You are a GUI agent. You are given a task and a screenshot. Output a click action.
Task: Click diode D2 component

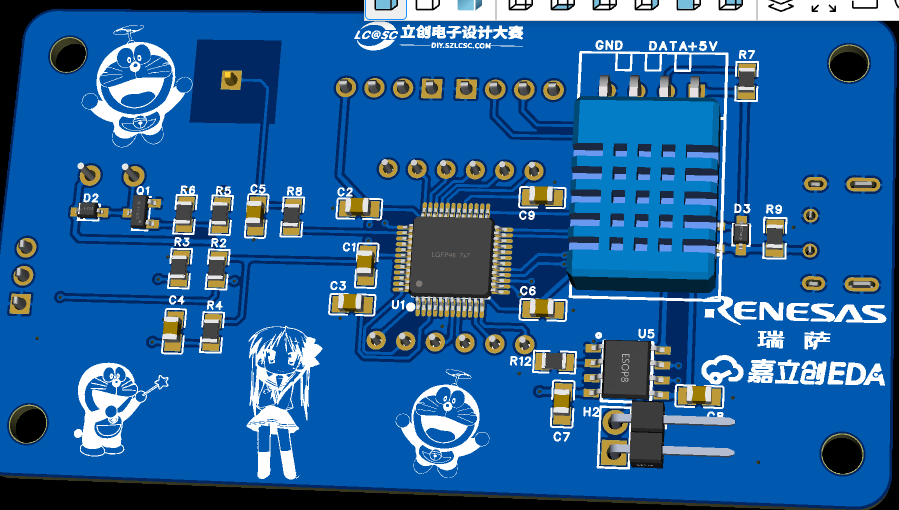(x=89, y=211)
